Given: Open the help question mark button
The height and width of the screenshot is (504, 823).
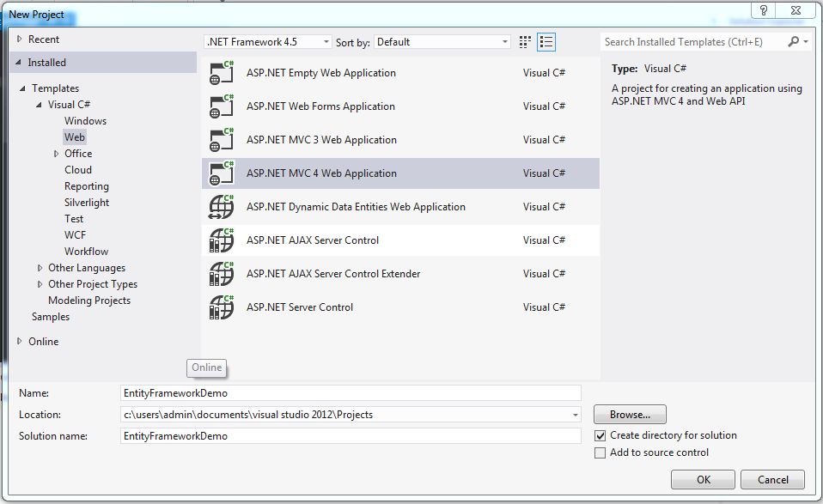Looking at the screenshot, I should click(x=764, y=10).
